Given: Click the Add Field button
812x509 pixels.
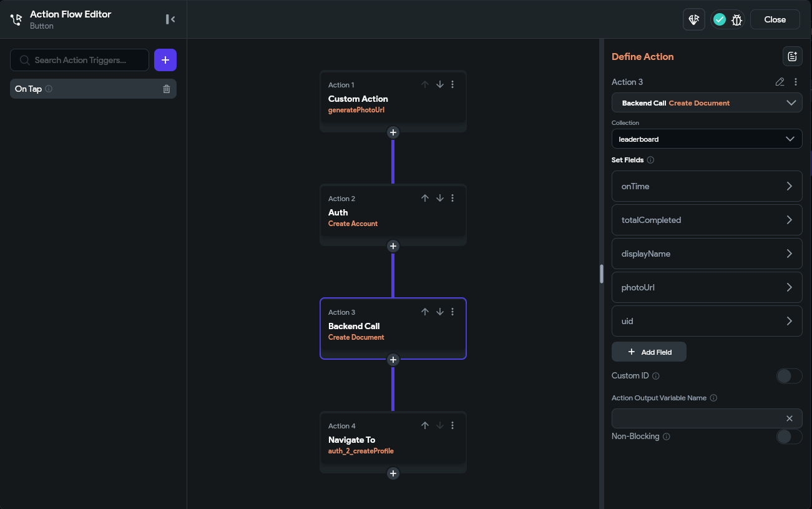Looking at the screenshot, I should (x=649, y=352).
